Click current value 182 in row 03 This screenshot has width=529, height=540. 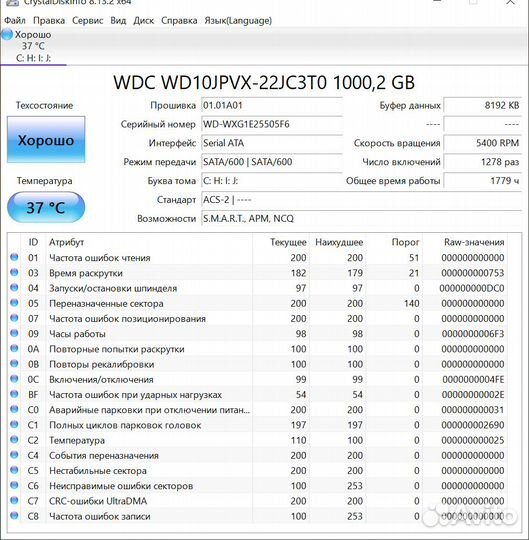298,273
